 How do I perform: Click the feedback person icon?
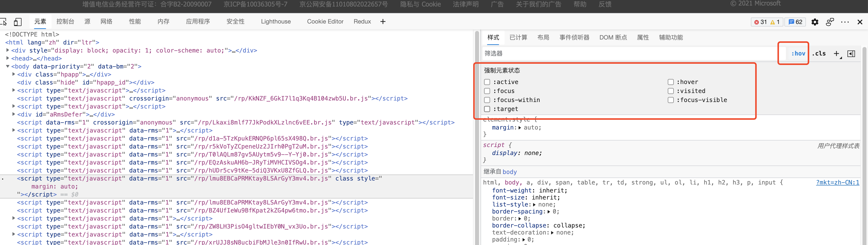830,22
